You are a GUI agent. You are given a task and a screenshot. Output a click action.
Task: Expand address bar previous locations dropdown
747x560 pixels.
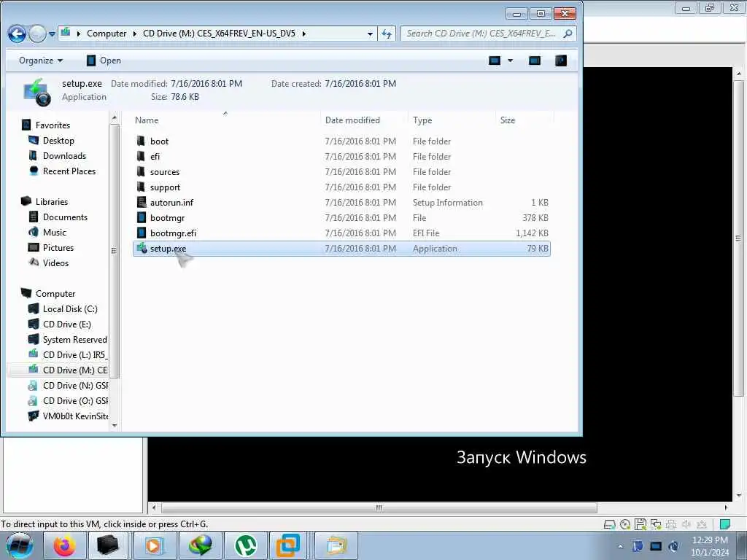[x=370, y=34]
